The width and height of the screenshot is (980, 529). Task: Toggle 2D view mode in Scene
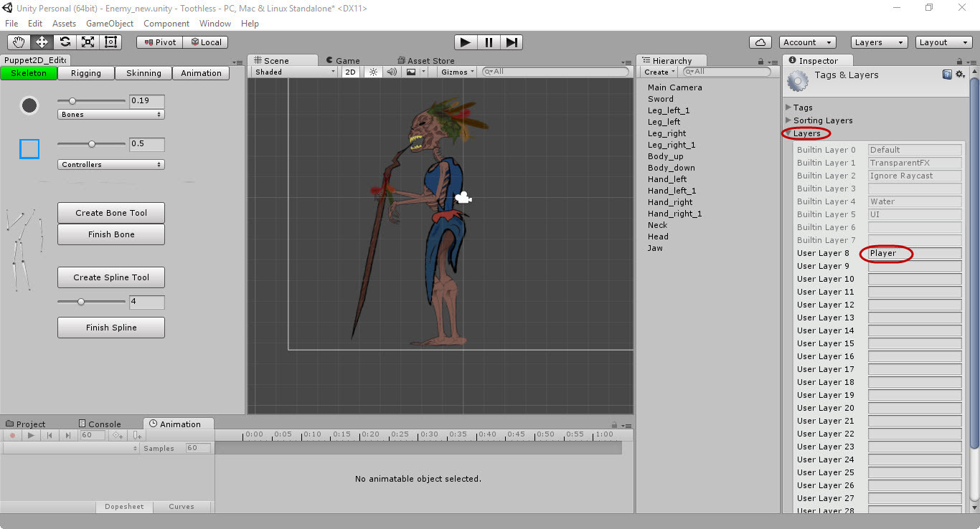pyautogui.click(x=350, y=72)
